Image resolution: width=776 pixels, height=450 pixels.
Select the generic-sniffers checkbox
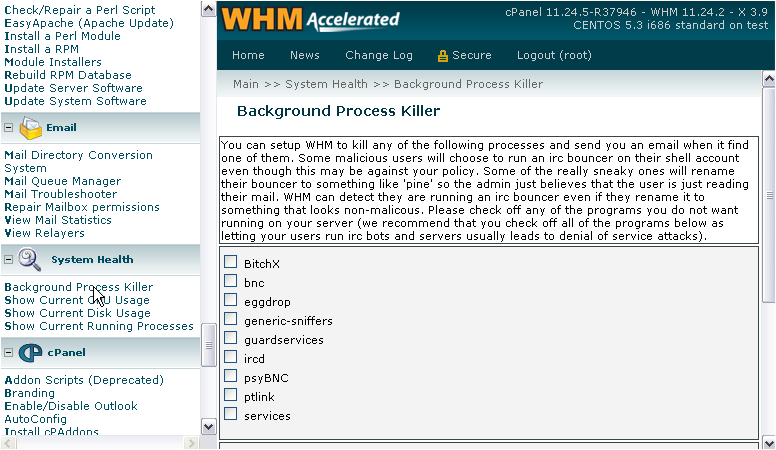pos(231,319)
